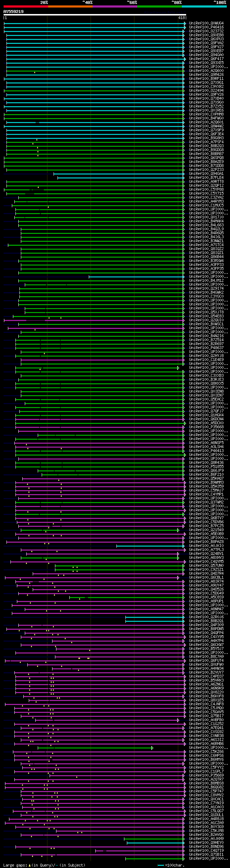Open hit UniRef100_C4QYM5
This screenshot has height=868, width=230.
[x=206, y=562]
